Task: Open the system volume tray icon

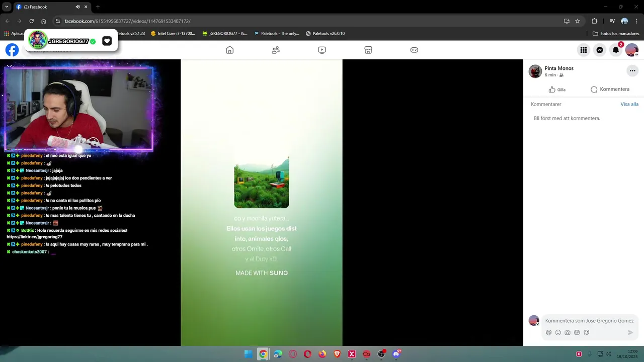Action: coord(608,354)
